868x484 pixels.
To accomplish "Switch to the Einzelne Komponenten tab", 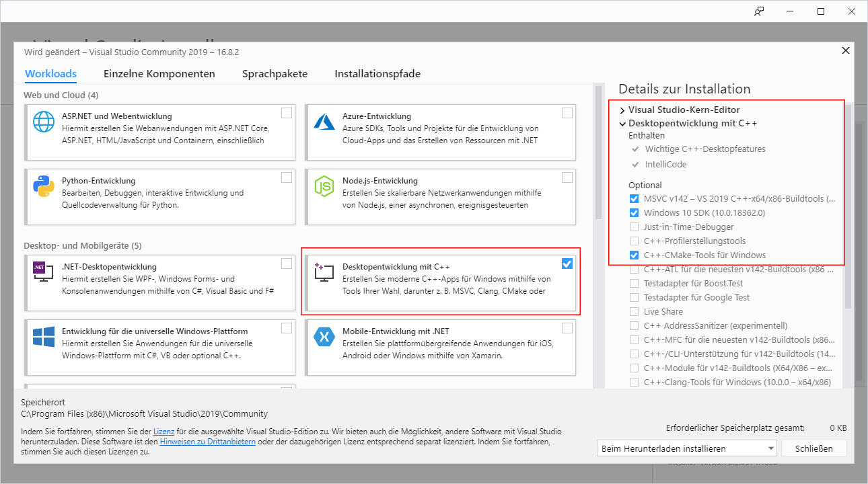I will 159,74.
